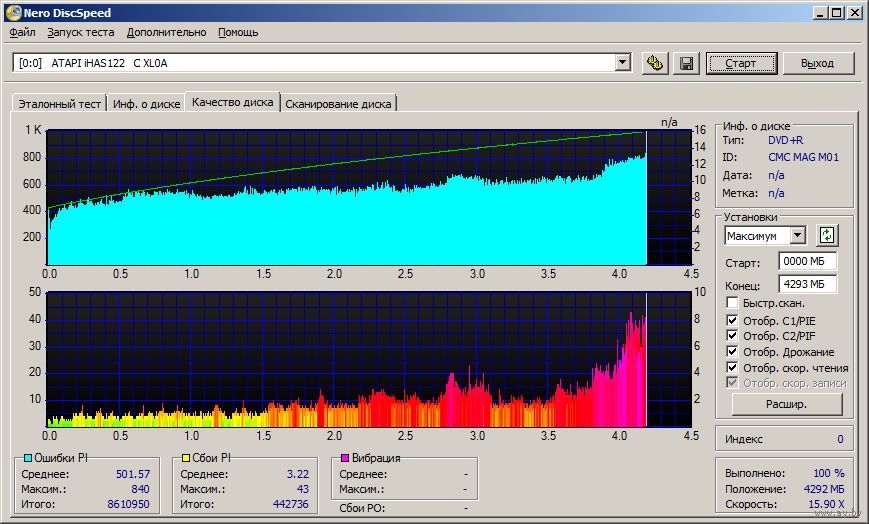Click the speed value 15.90 X

(x=826, y=504)
